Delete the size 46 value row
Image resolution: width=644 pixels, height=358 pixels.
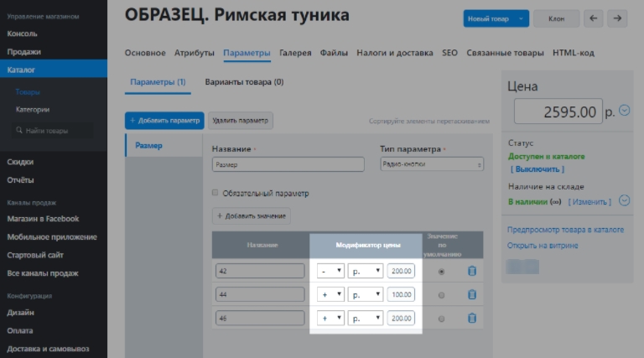[472, 318]
